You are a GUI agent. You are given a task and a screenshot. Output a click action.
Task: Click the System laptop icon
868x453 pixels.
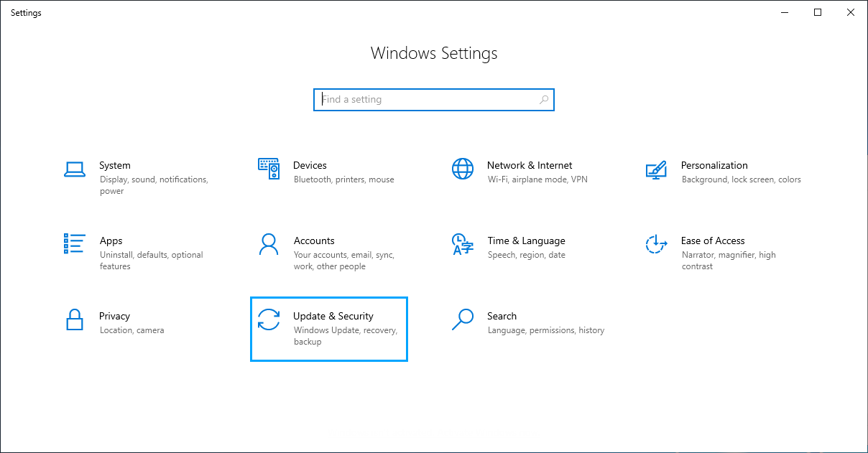75,169
